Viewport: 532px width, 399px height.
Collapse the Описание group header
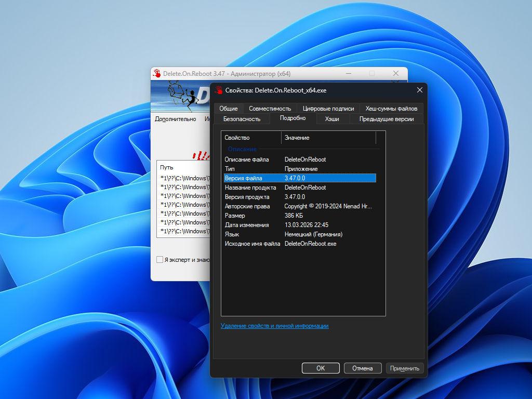click(x=242, y=149)
